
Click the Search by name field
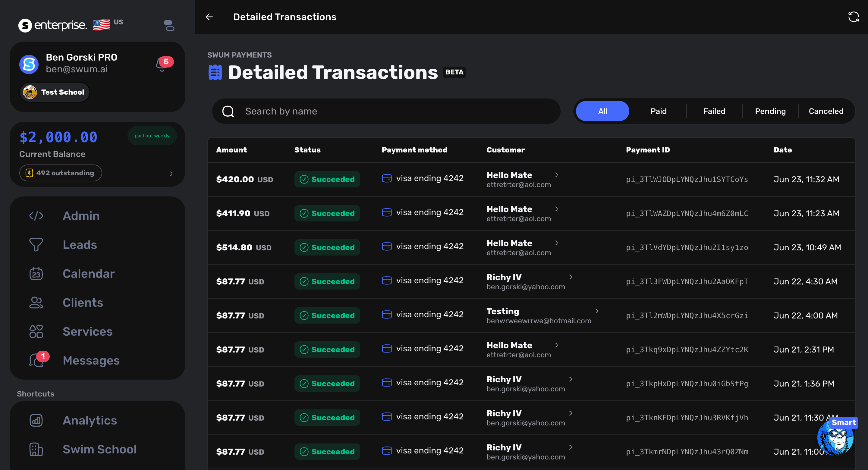click(386, 111)
